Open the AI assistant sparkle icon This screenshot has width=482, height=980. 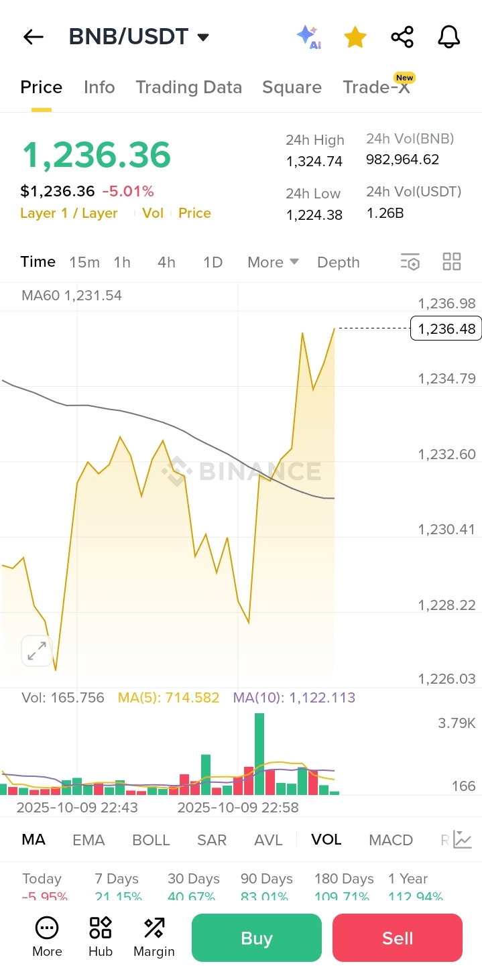pos(309,37)
